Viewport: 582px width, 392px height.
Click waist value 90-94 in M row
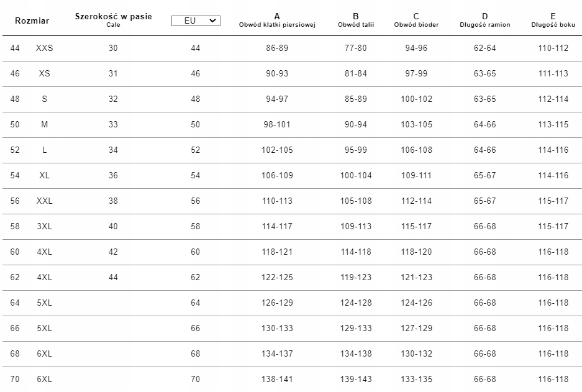356,124
